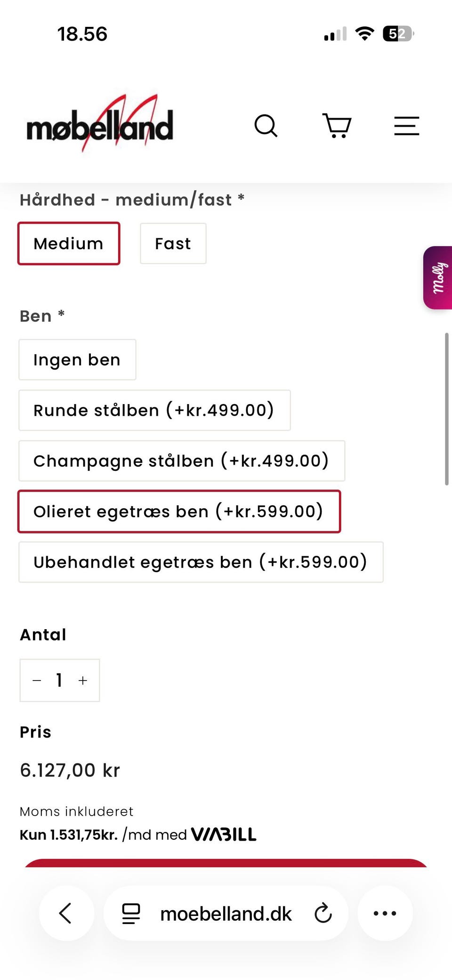Increase quantity with the plus stepper

[x=82, y=680]
